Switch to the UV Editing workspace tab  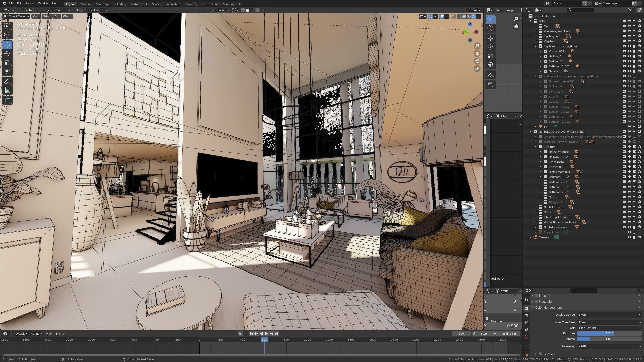click(119, 4)
